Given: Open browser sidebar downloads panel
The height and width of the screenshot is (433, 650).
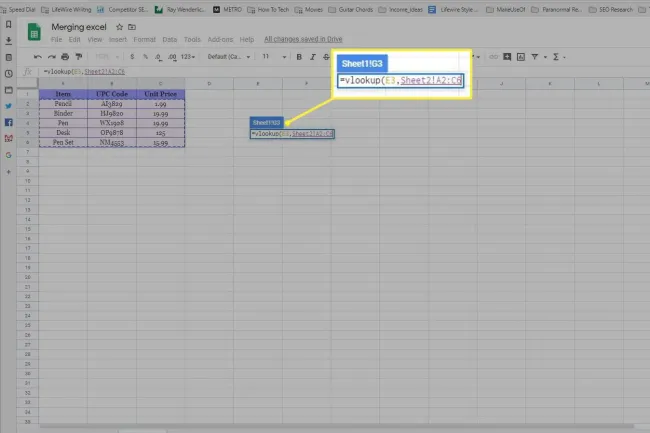Looking at the screenshot, I should point(8,41).
